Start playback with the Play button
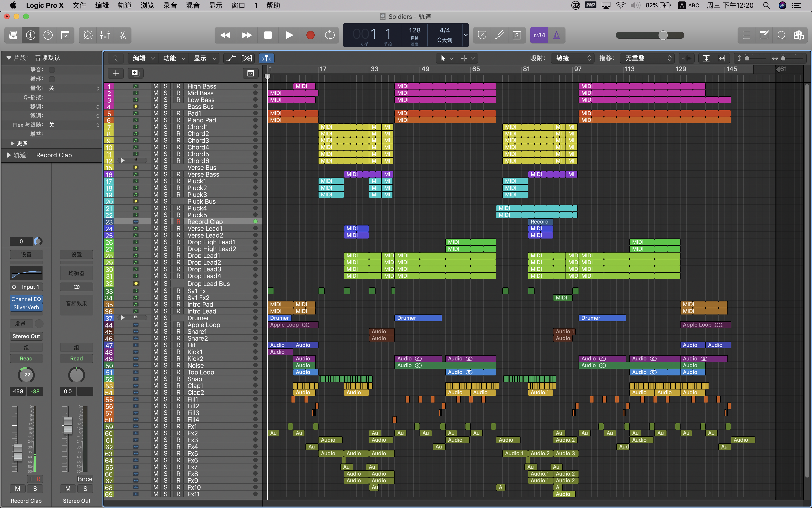The width and height of the screenshot is (812, 508). 289,35
